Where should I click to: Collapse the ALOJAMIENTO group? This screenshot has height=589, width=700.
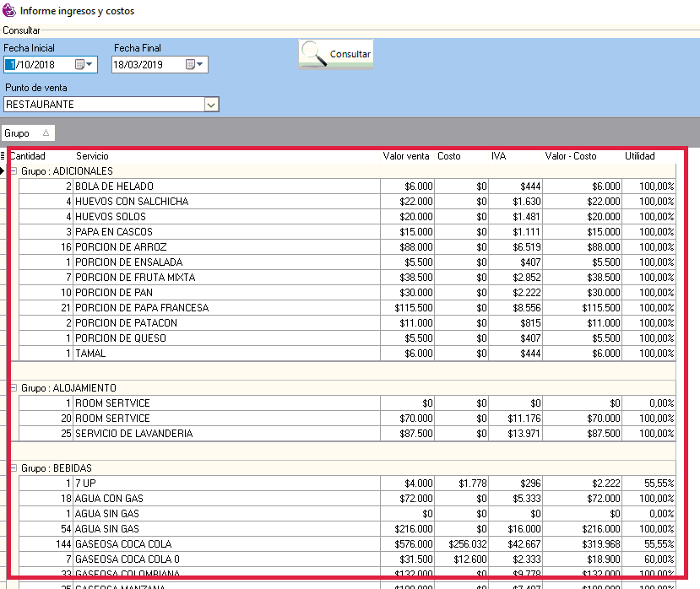(x=14, y=387)
